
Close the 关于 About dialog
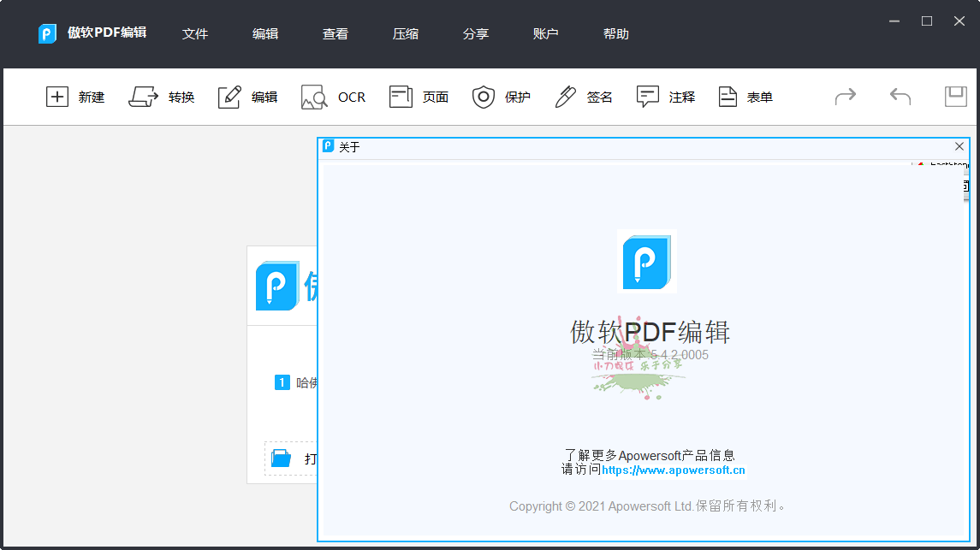pos(959,146)
